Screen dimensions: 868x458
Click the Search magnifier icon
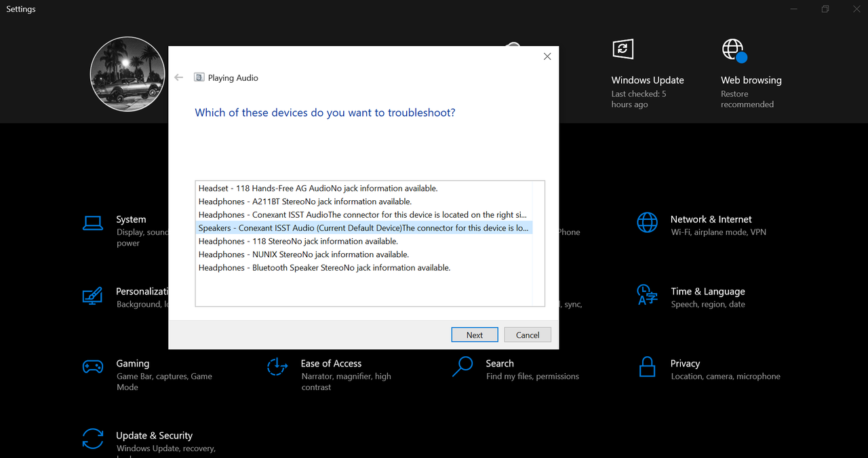[x=462, y=367]
